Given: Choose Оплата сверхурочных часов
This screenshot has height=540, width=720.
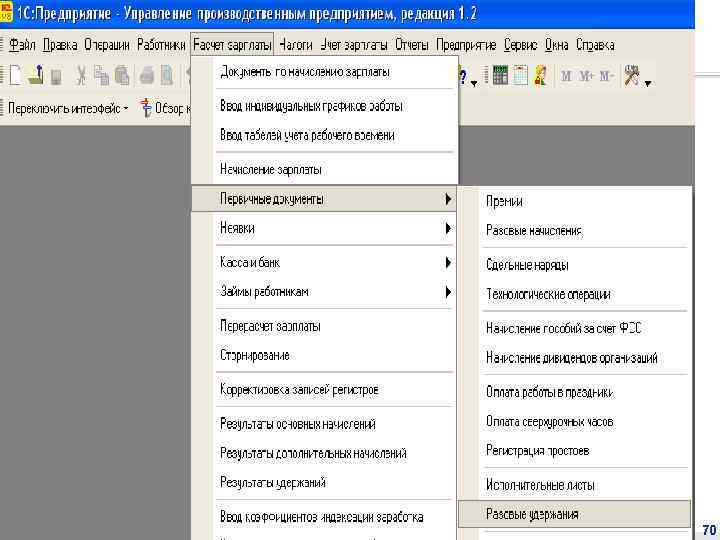Looking at the screenshot, I should click(575, 422).
